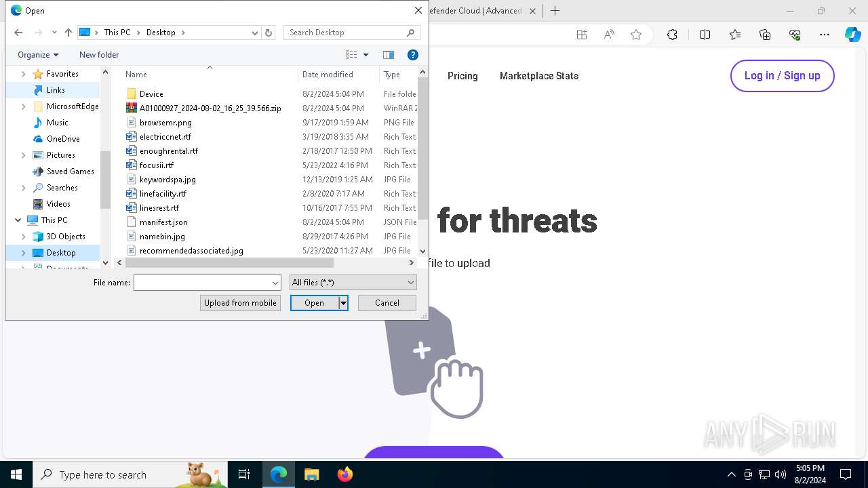Open the Open button split arrow
Screen dimensions: 868x488
[x=344, y=303]
